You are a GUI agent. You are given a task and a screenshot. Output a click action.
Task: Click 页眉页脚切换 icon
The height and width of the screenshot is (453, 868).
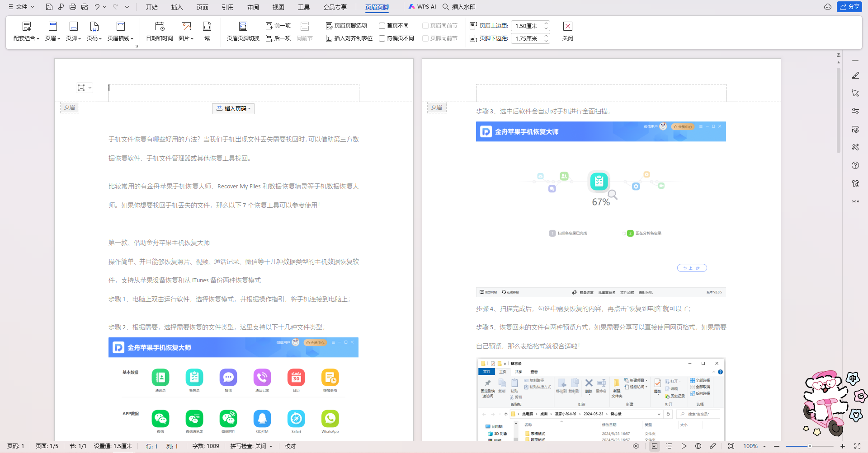coord(243,32)
